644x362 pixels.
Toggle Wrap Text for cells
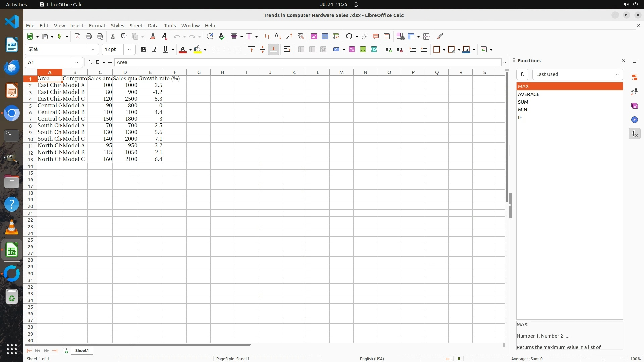[x=287, y=49]
